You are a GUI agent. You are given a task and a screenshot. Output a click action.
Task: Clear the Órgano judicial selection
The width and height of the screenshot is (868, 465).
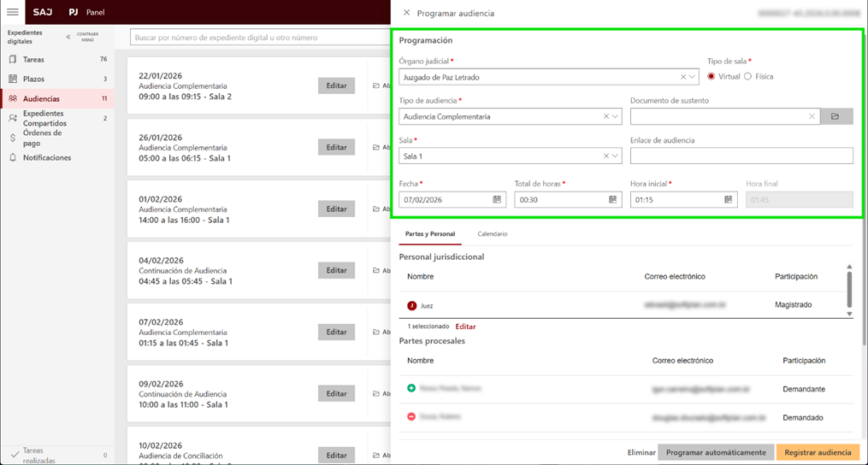(x=683, y=77)
